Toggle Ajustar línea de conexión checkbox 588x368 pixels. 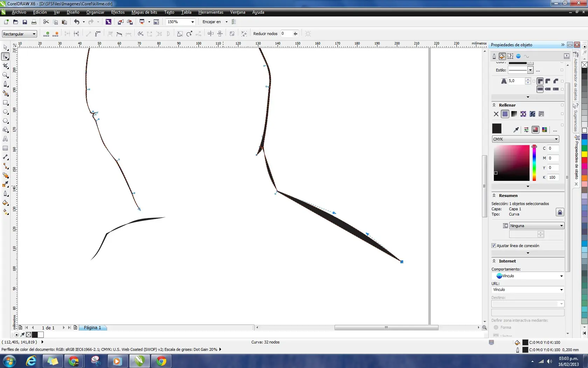click(494, 246)
